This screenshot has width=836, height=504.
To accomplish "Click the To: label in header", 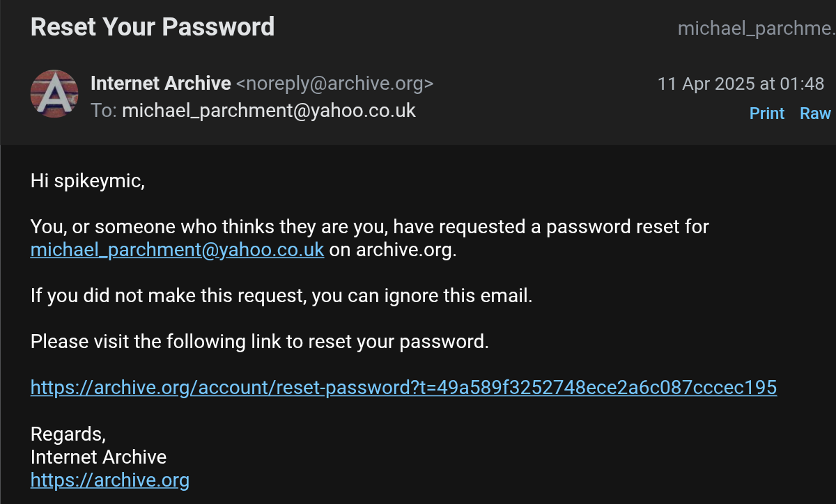I will click(x=104, y=110).
